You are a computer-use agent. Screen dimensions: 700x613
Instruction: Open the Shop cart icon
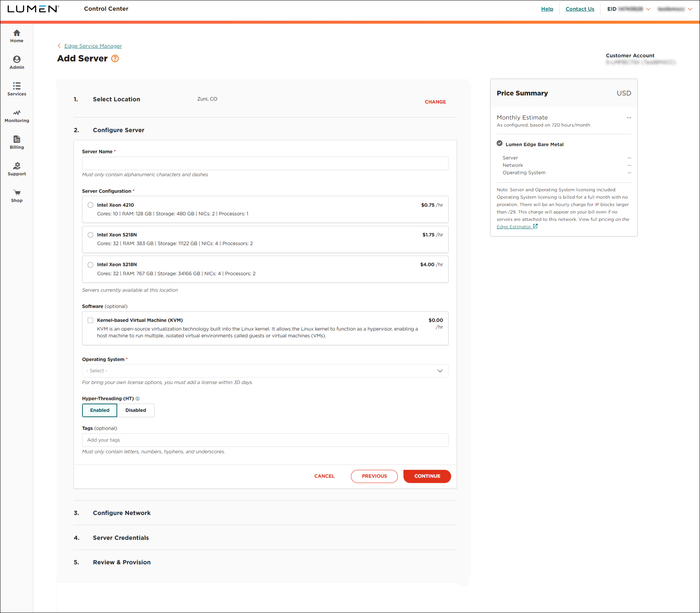(x=17, y=193)
